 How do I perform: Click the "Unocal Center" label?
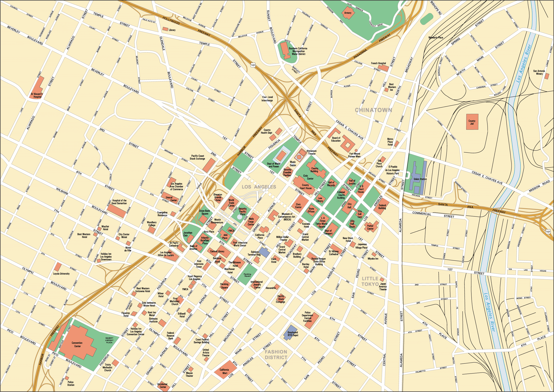171,199
